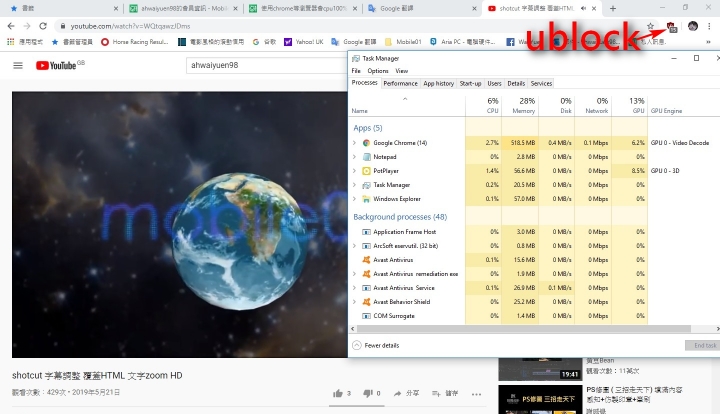Click the Task Manager horizontal scrollbar
720x414 pixels.
523,329
